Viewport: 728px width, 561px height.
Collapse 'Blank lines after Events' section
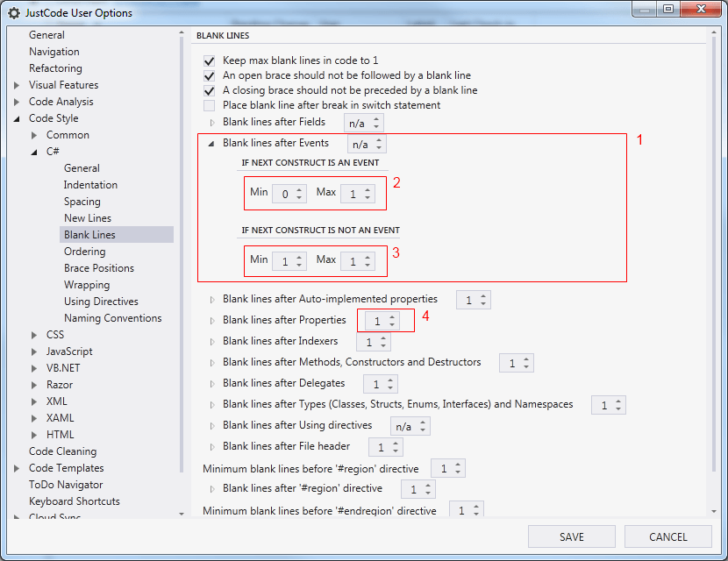point(211,144)
